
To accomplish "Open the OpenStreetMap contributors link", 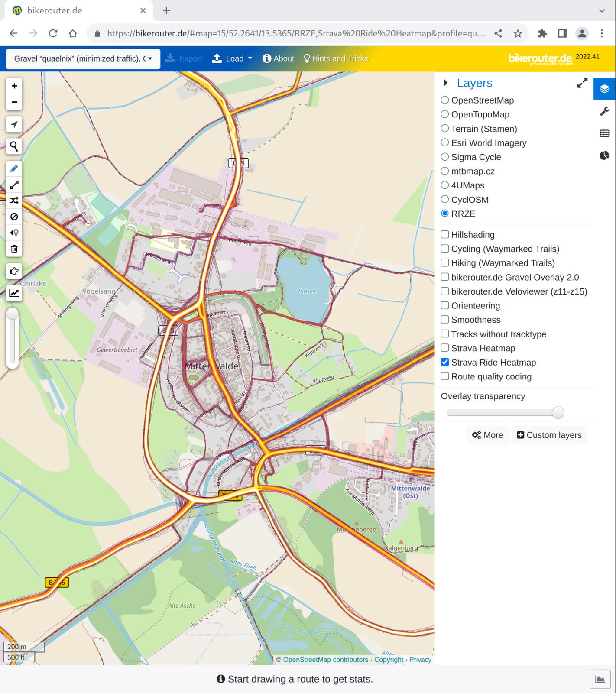I will [325, 660].
